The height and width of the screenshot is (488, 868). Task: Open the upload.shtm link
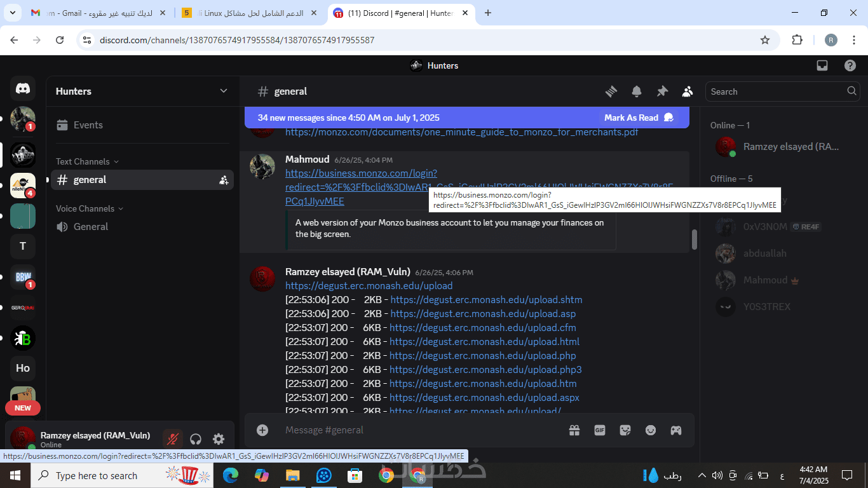487,300
